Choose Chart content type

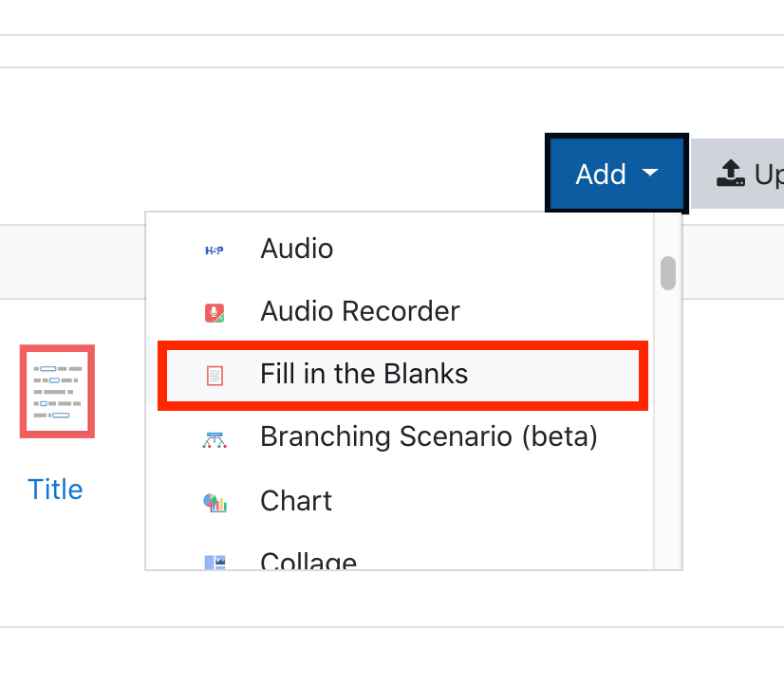coord(400,501)
